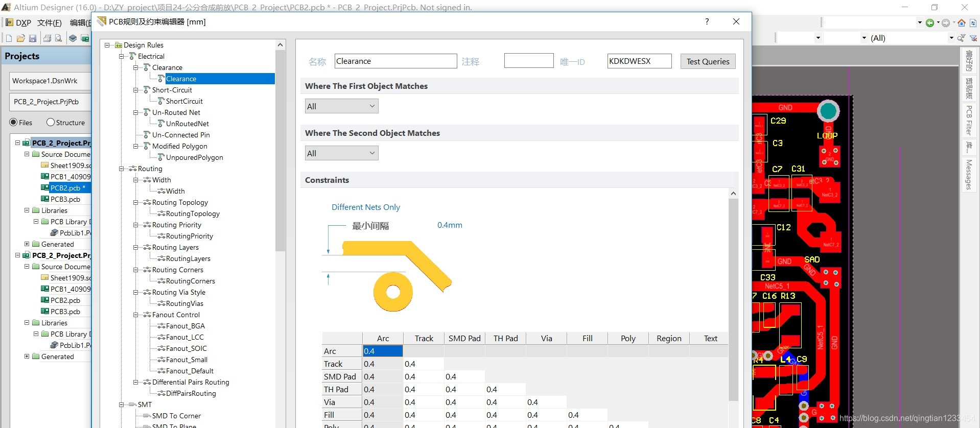Click the print icon in the toolbar
Viewport: 980px width, 428px height.
47,38
